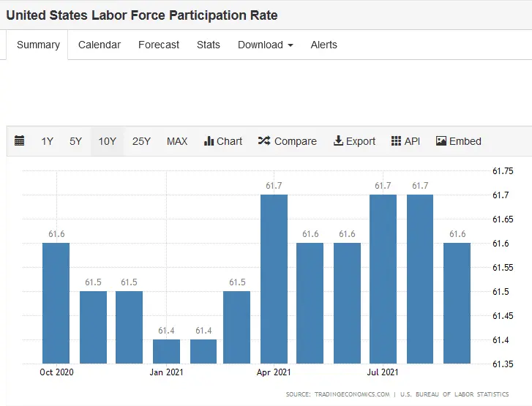Click the Embed image icon
Viewport: 532px width, 406px height.
(x=441, y=141)
